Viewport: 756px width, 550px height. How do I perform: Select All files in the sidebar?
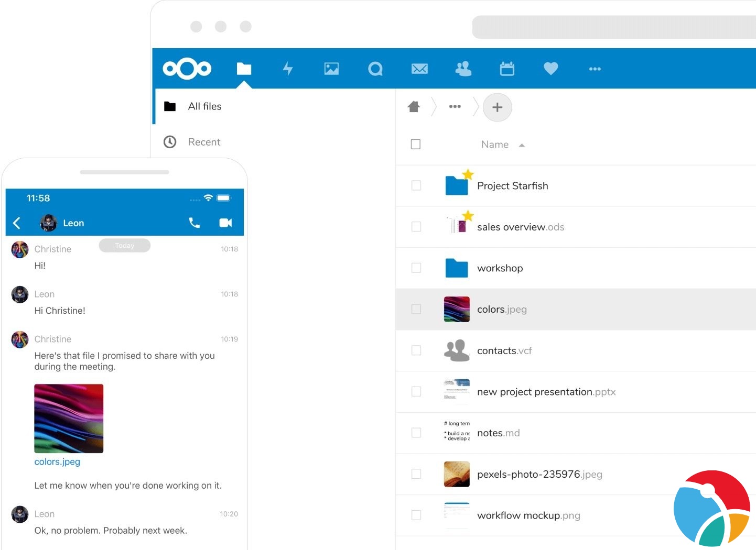click(204, 106)
